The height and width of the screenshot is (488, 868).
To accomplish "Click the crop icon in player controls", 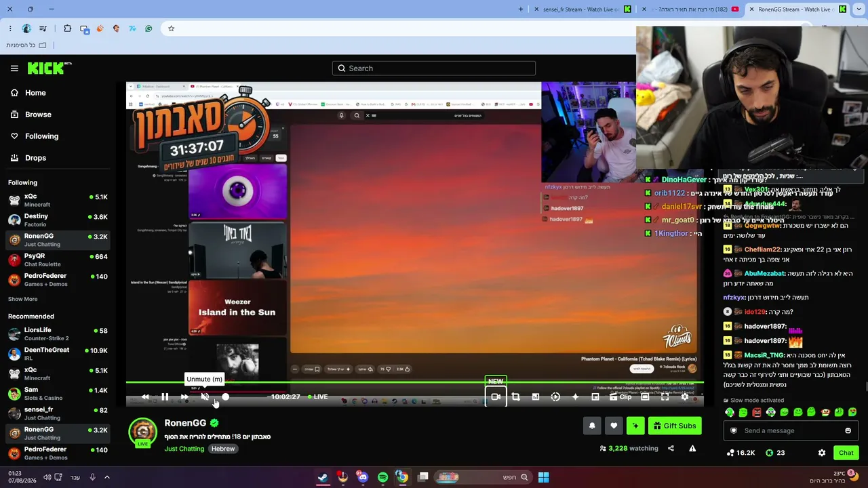I will point(515,397).
